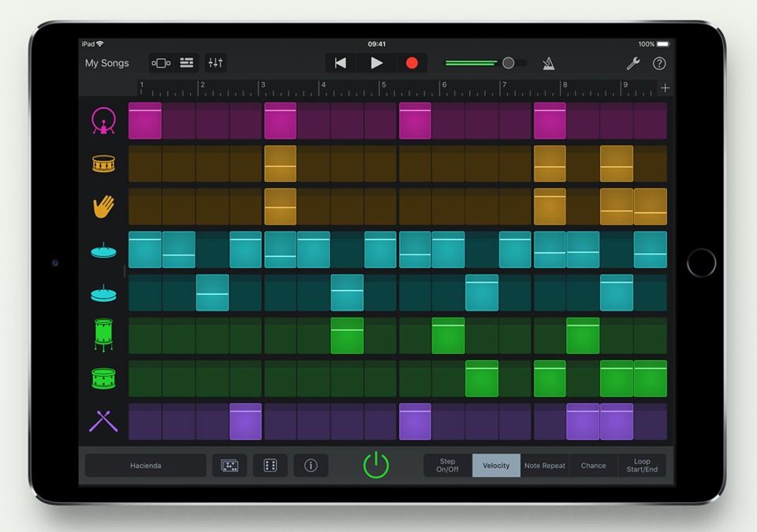This screenshot has width=757, height=532.
Task: Switch to Note Repeat mode
Action: pyautogui.click(x=545, y=465)
